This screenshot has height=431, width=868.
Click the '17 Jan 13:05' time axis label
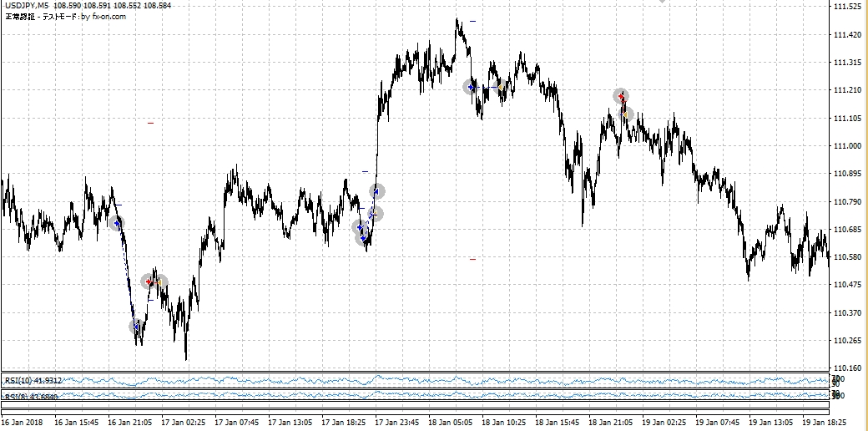coord(291,422)
